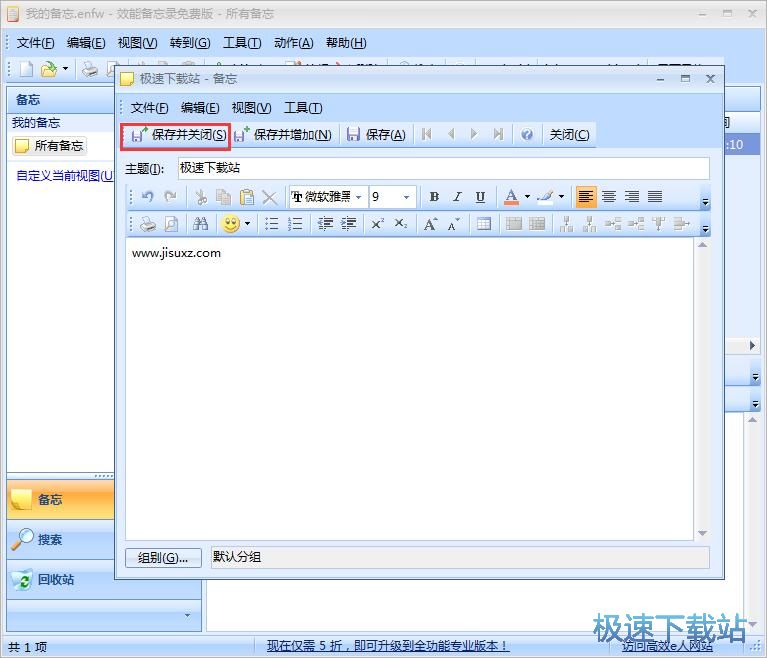Image resolution: width=767 pixels, height=658 pixels.
Task: Open 视图(V) menu in memo window
Action: click(x=251, y=108)
